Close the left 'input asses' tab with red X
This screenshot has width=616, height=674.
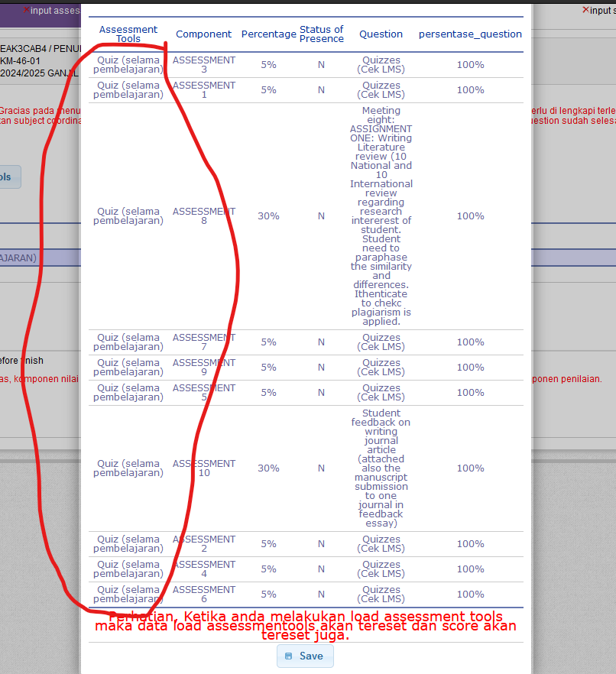26,10
